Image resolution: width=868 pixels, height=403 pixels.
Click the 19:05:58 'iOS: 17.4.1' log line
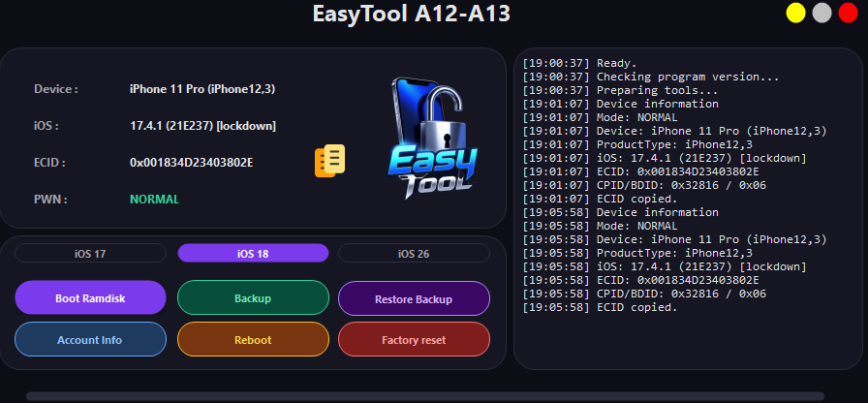click(x=665, y=266)
